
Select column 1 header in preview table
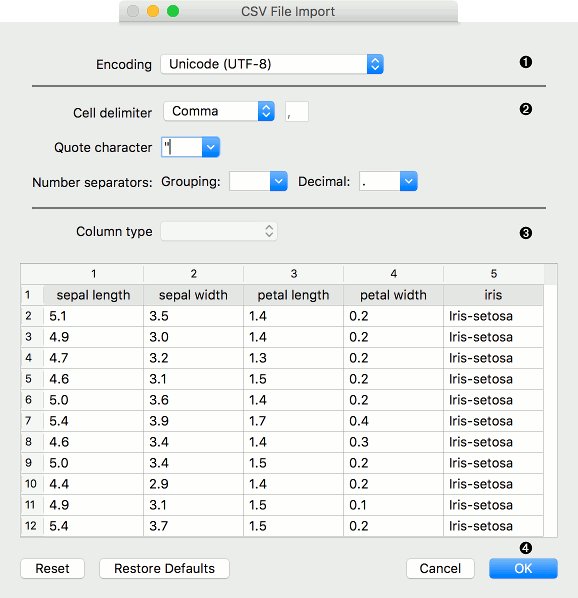tap(93, 274)
